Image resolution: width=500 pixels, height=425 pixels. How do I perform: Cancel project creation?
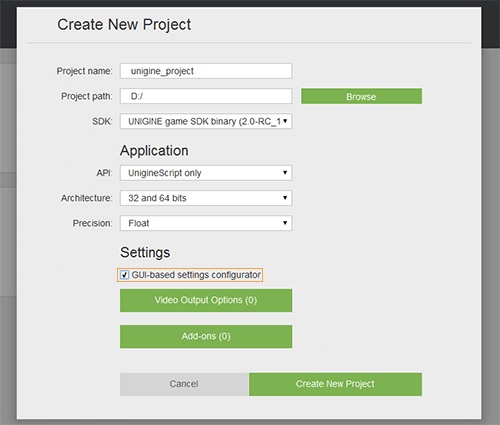point(184,384)
